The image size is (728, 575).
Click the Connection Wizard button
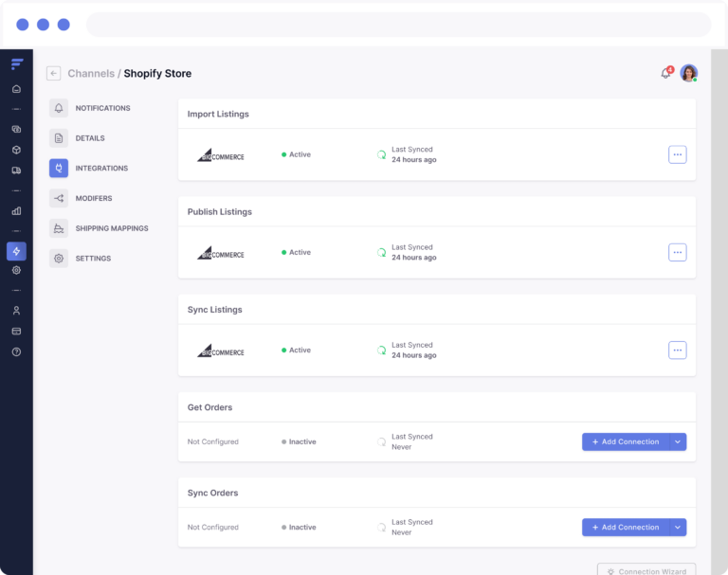tap(646, 571)
